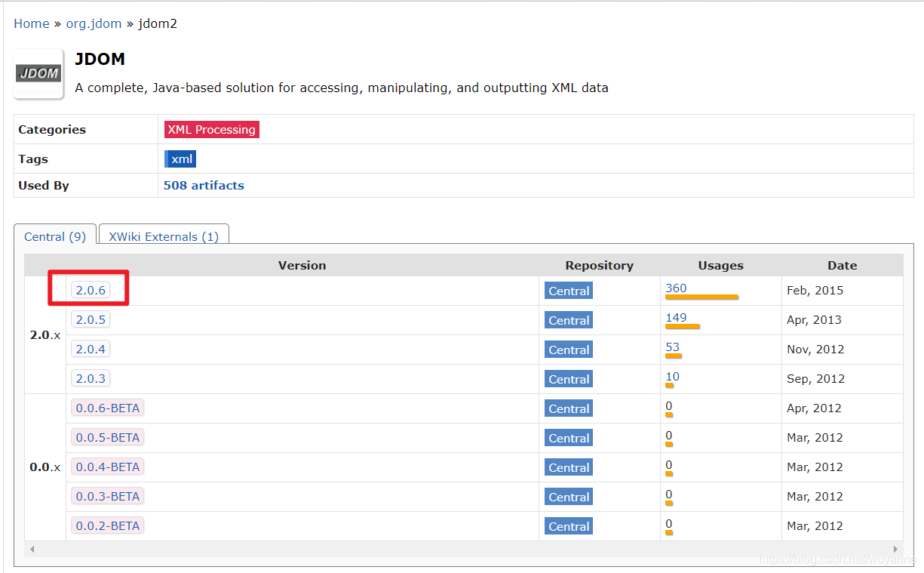Click the Central repository badge for 0.0.4-BETA
Screen dimensions: 924x573
point(569,467)
